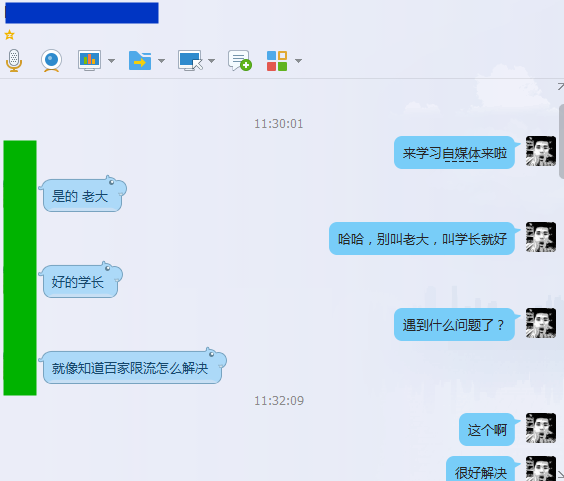Open sender avatar beside 遇到什么问题了 message
The height and width of the screenshot is (481, 564).
point(541,323)
